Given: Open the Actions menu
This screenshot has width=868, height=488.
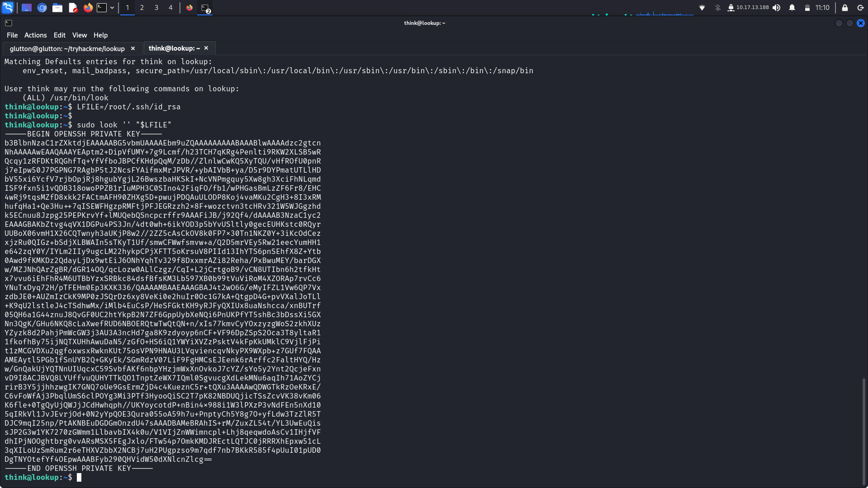Looking at the screenshot, I should (35, 35).
